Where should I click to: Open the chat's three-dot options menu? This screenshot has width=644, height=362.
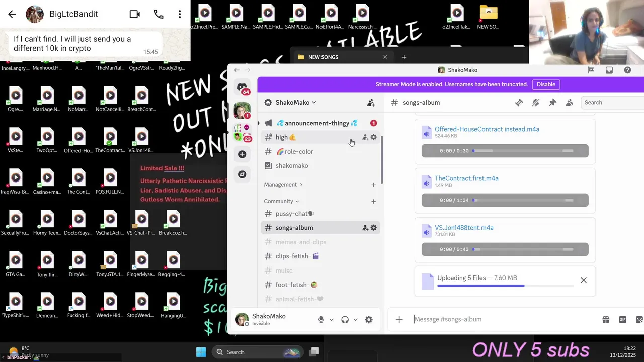click(x=180, y=14)
